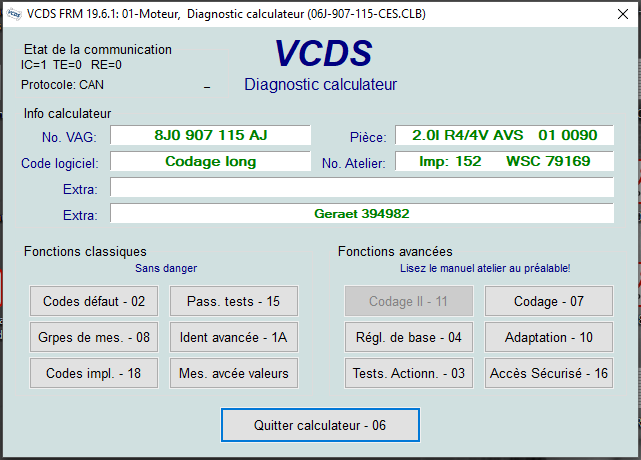Viewport: 641px width, 460px height.
Task: Select the Code logiciel Codage long field
Action: (210, 161)
